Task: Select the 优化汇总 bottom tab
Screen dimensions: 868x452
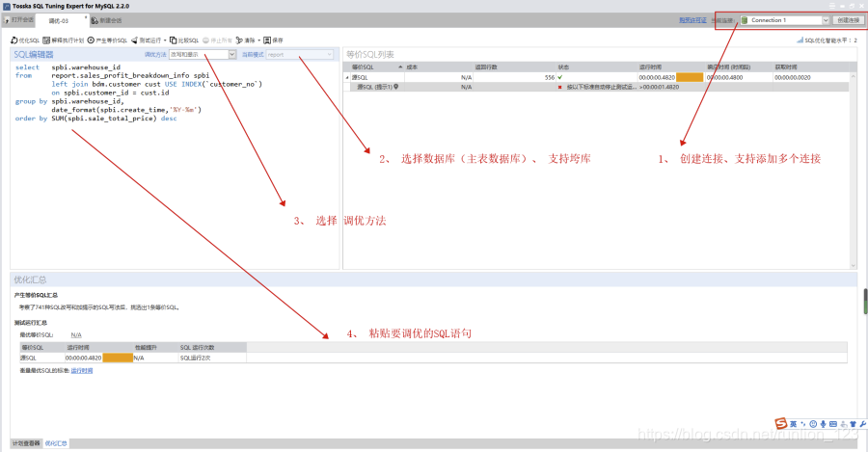Action: click(x=56, y=443)
